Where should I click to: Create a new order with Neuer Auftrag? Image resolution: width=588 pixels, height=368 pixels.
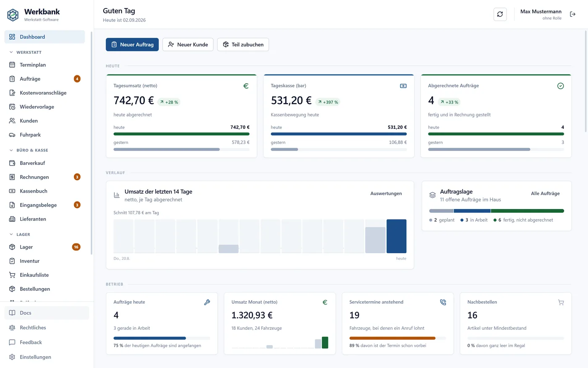coord(132,45)
